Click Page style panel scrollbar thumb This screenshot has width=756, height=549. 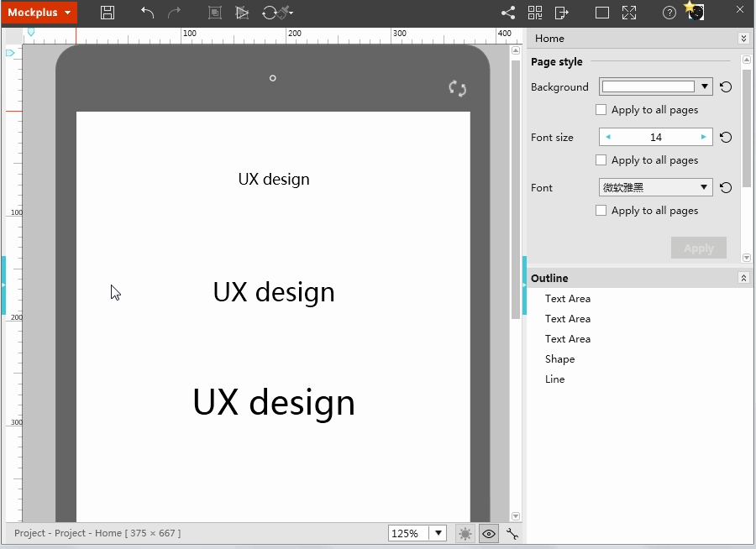point(747,128)
